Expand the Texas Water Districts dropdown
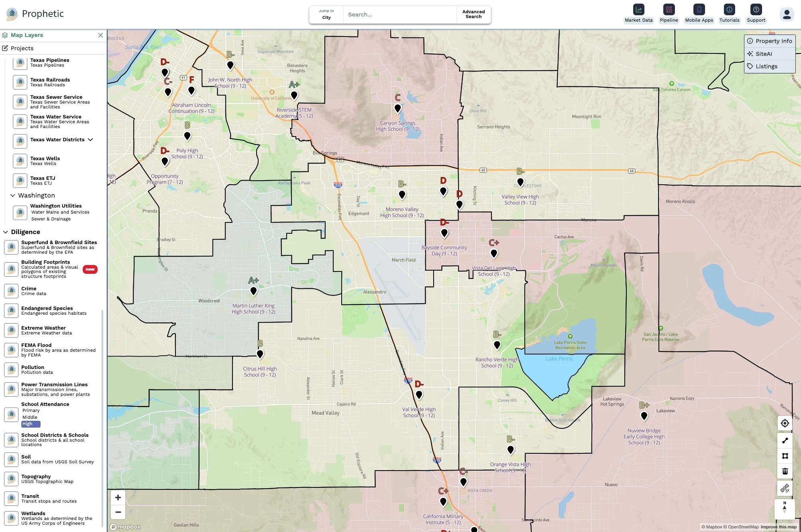The height and width of the screenshot is (532, 801). [90, 140]
